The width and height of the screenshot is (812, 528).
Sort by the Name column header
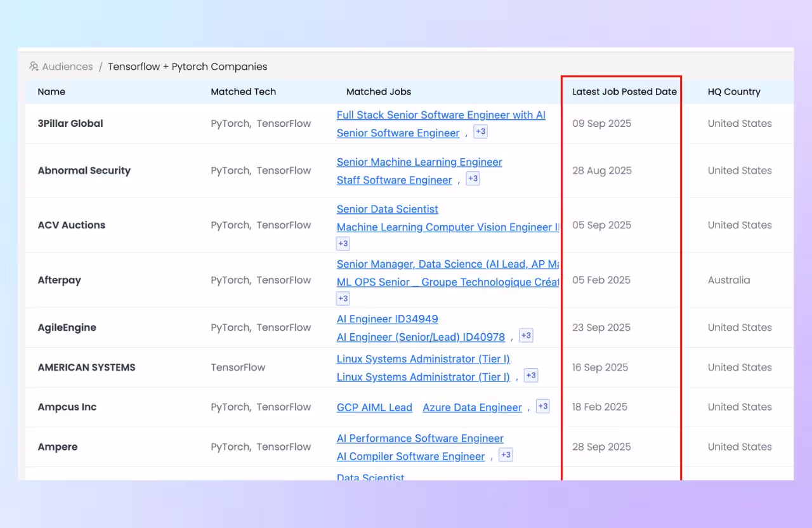pos(51,92)
